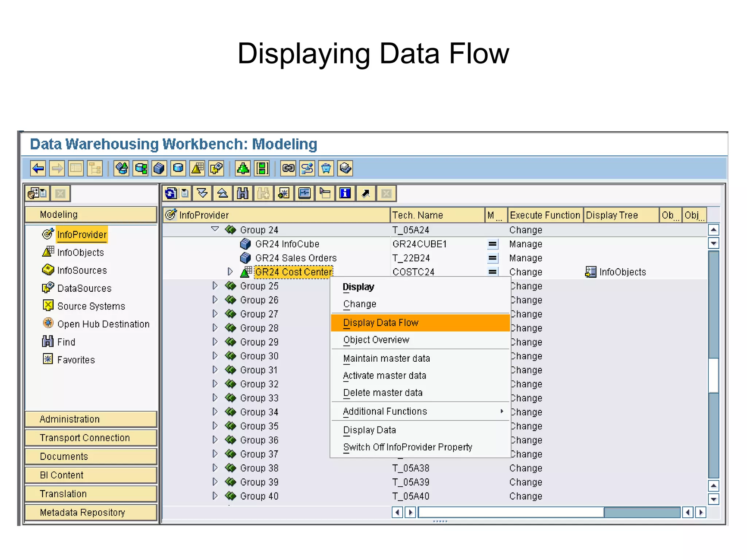
Task: Open Source Systems in Modeling pane
Action: click(x=91, y=306)
